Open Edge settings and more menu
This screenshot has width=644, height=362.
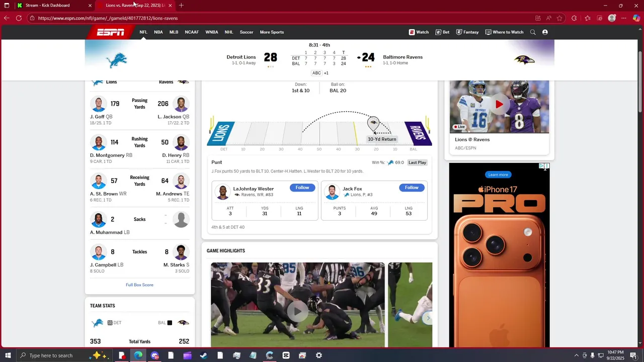[624, 18]
